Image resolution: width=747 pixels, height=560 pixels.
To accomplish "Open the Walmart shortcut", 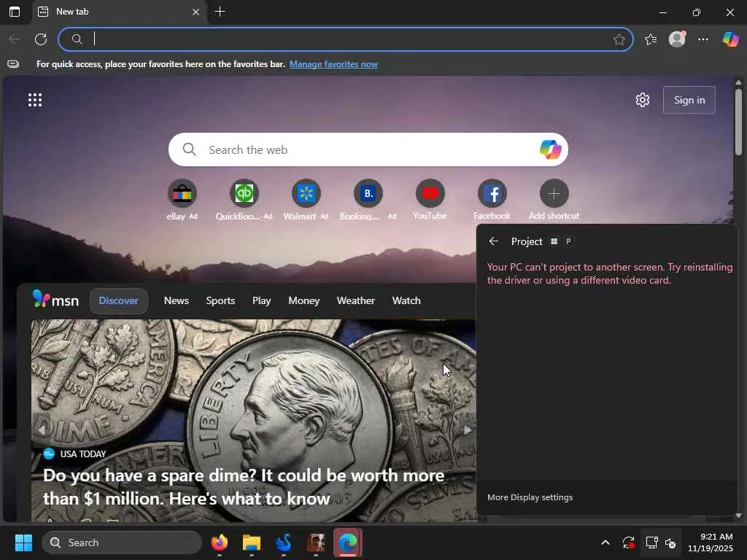I will point(306,194).
